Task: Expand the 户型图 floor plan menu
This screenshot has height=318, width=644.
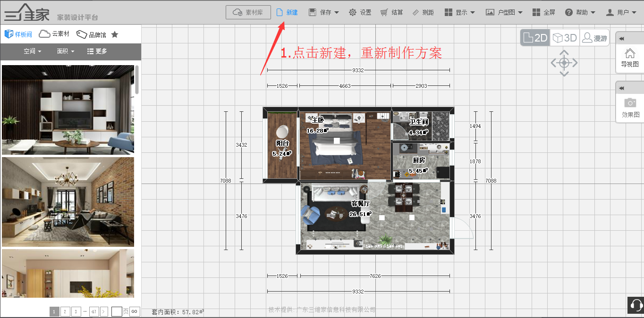Action: click(x=504, y=12)
